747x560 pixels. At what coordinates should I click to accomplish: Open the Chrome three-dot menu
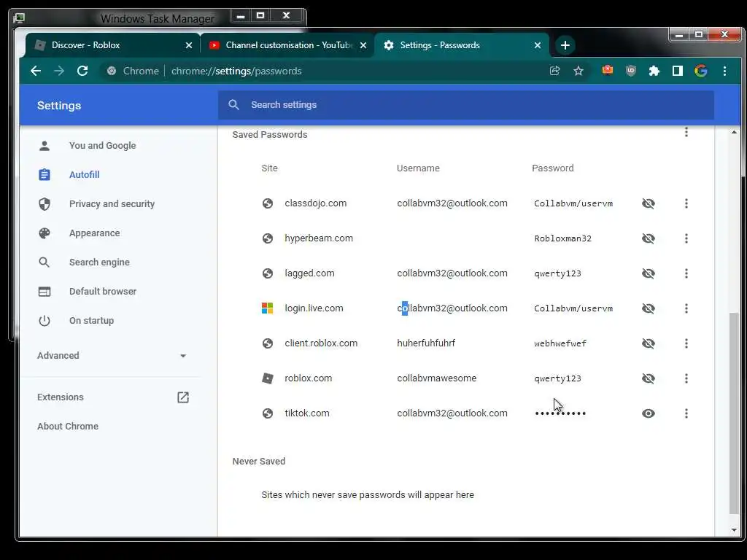pos(724,71)
